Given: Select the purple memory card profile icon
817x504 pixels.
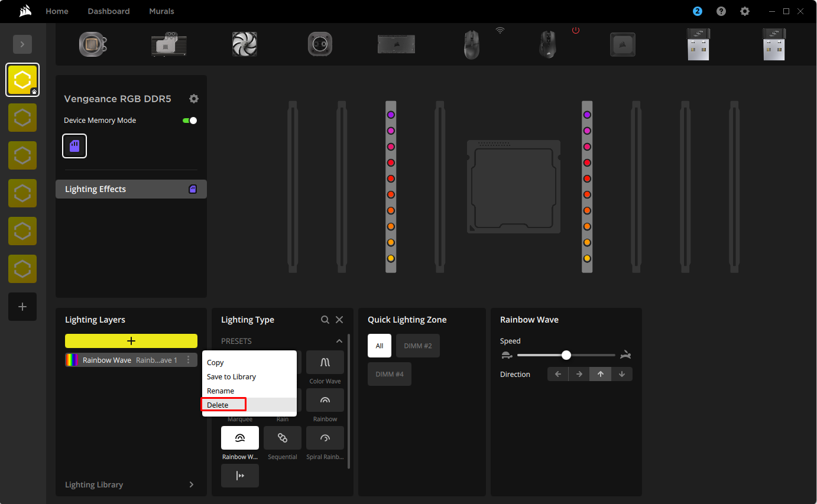Looking at the screenshot, I should coord(74,146).
